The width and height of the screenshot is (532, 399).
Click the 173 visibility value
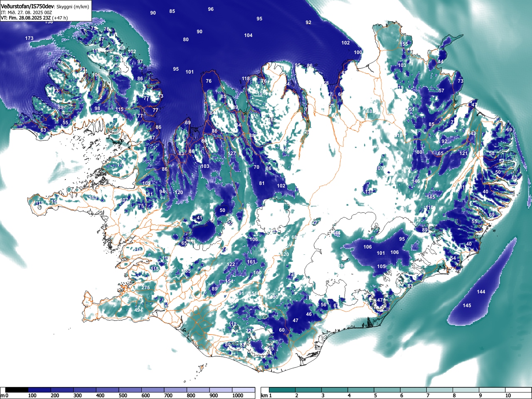tap(29, 38)
